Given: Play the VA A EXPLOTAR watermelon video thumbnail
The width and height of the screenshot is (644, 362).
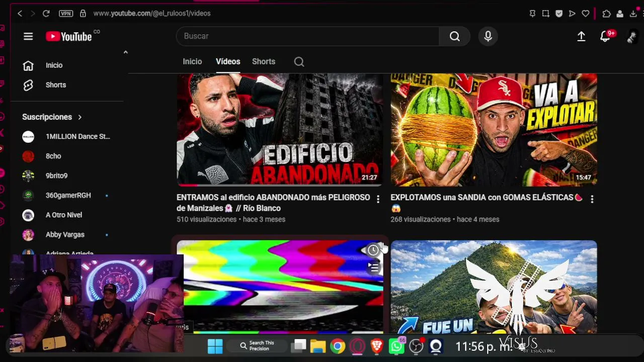Looking at the screenshot, I should (494, 130).
